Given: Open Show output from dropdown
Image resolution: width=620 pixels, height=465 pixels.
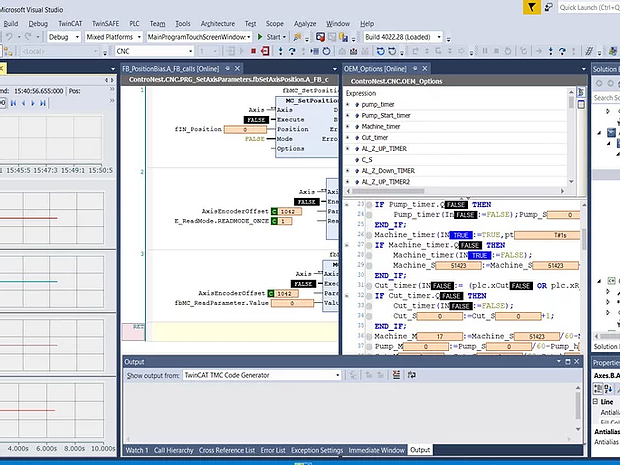Looking at the screenshot, I should [262, 375].
